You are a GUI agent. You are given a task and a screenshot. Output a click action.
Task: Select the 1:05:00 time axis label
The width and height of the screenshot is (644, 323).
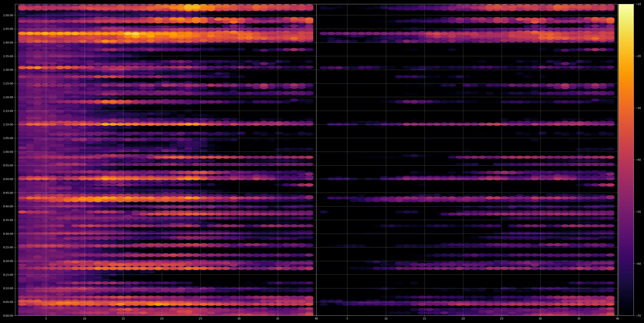(x=8, y=138)
